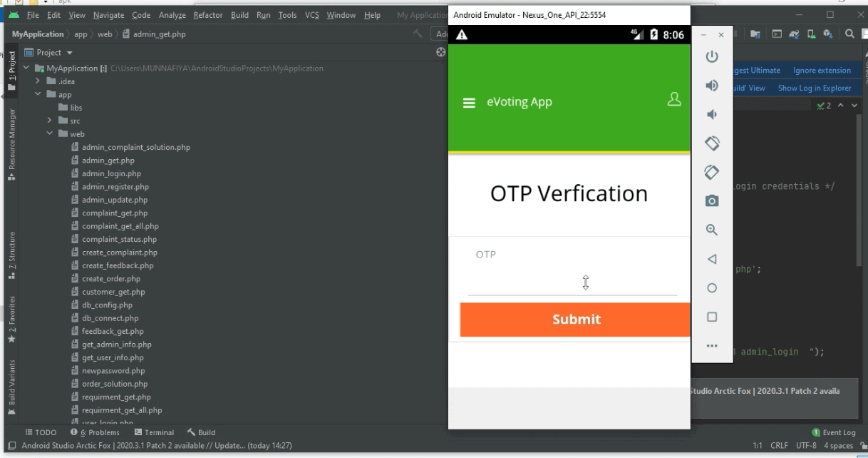Open the Terminal tool window tab
This screenshot has width=868, height=458.
[154, 432]
